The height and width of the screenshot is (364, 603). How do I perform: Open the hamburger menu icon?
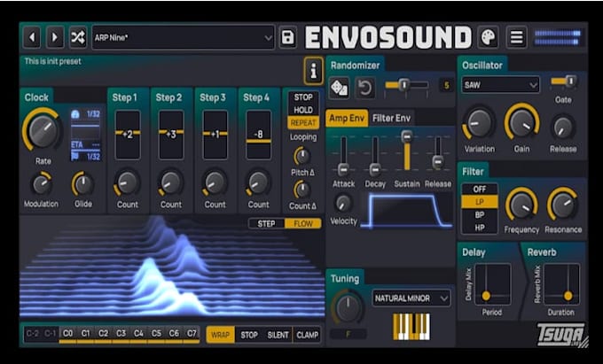[516, 37]
